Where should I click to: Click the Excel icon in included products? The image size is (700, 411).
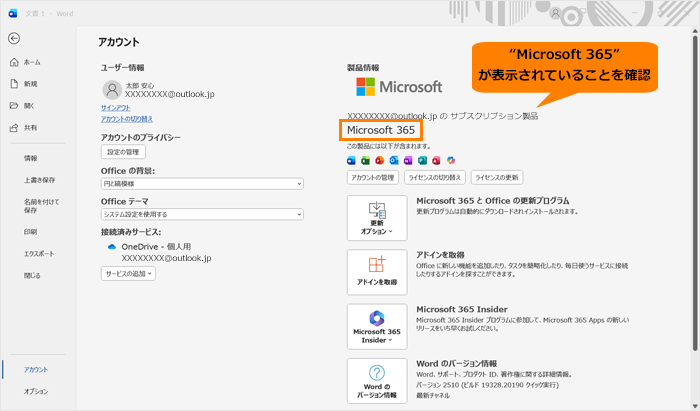366,160
